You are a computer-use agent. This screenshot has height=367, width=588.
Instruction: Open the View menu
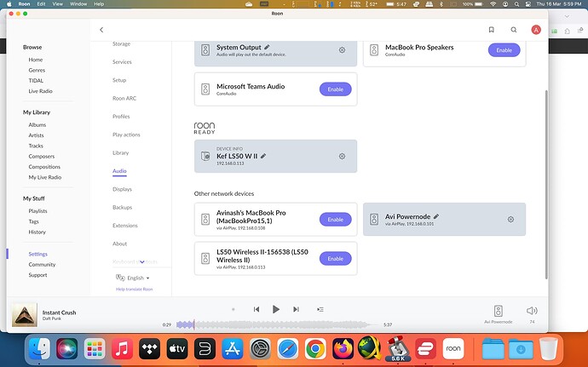click(x=57, y=3)
